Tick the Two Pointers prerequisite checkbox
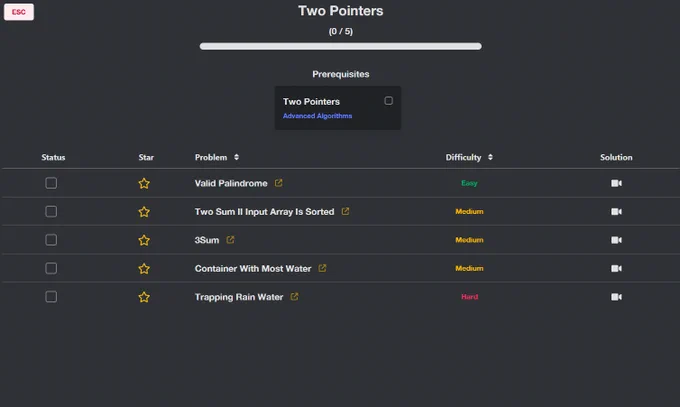 (x=389, y=101)
